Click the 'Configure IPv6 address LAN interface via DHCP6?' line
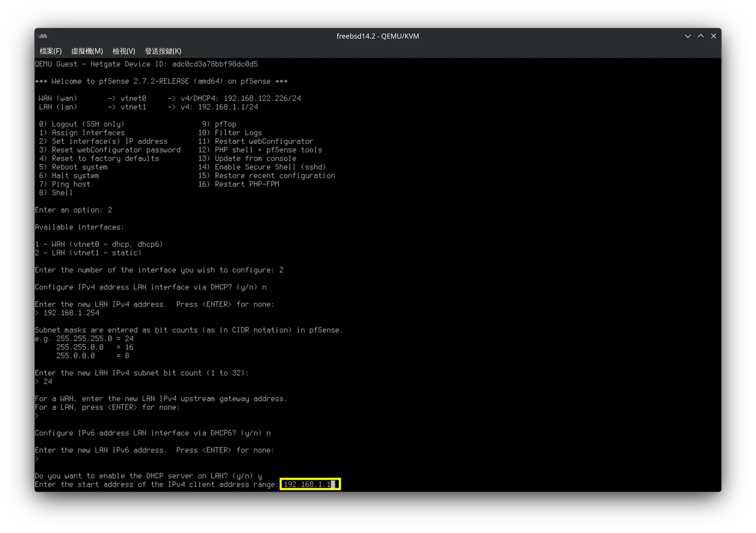Screen dimensions: 756x533 (153, 433)
